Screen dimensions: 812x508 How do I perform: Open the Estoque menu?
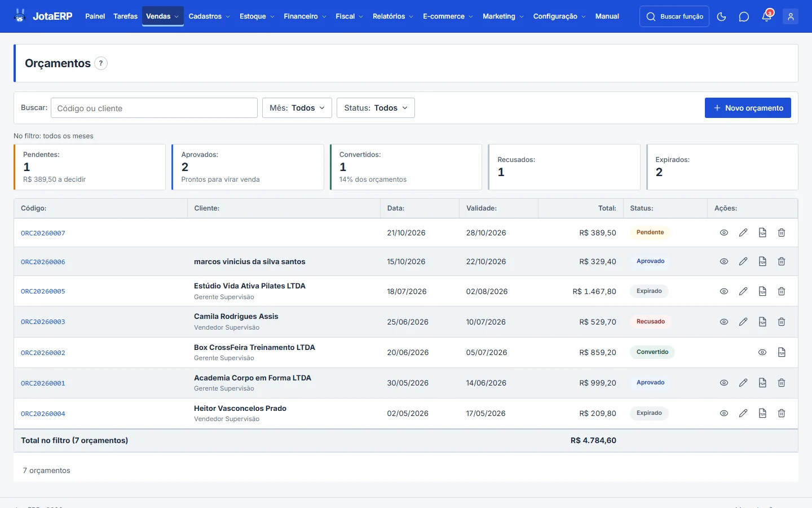[257, 16]
